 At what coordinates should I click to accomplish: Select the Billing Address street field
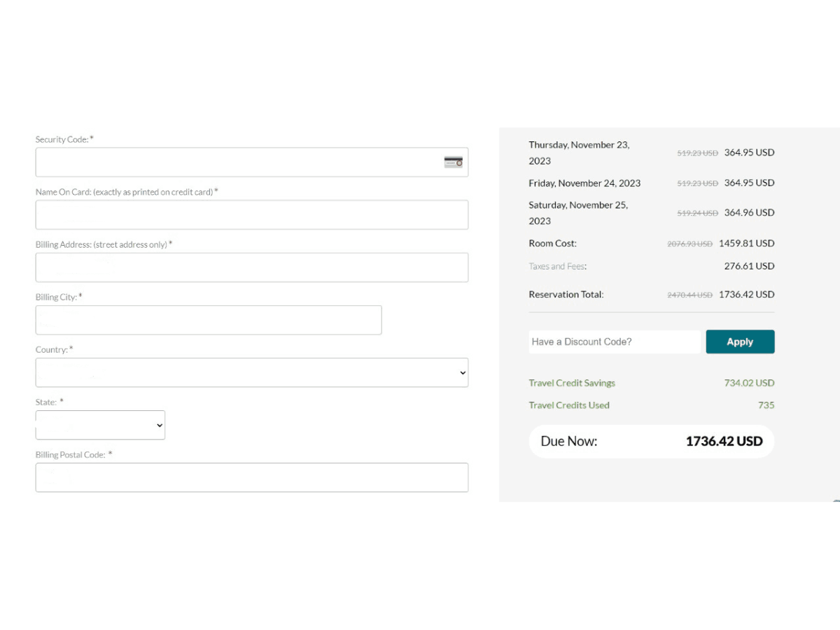(252, 267)
